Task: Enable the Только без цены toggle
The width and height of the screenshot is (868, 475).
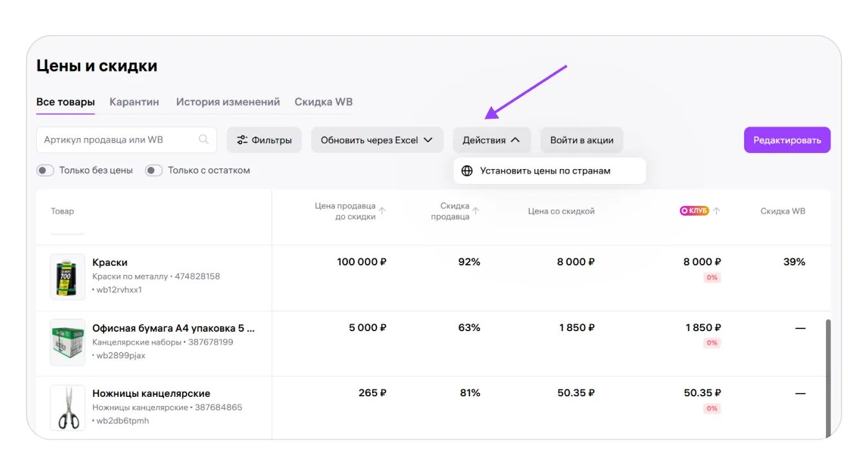Action: pos(45,170)
